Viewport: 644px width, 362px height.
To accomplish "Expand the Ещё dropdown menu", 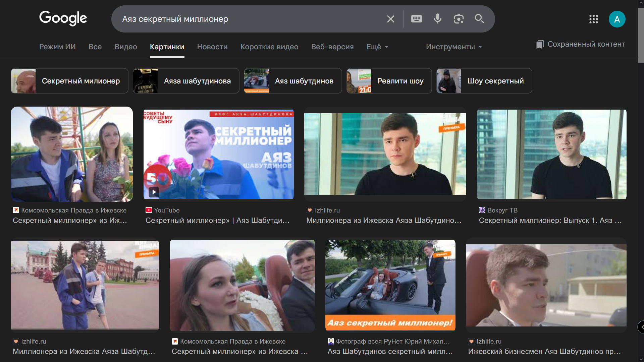I will pyautogui.click(x=377, y=47).
